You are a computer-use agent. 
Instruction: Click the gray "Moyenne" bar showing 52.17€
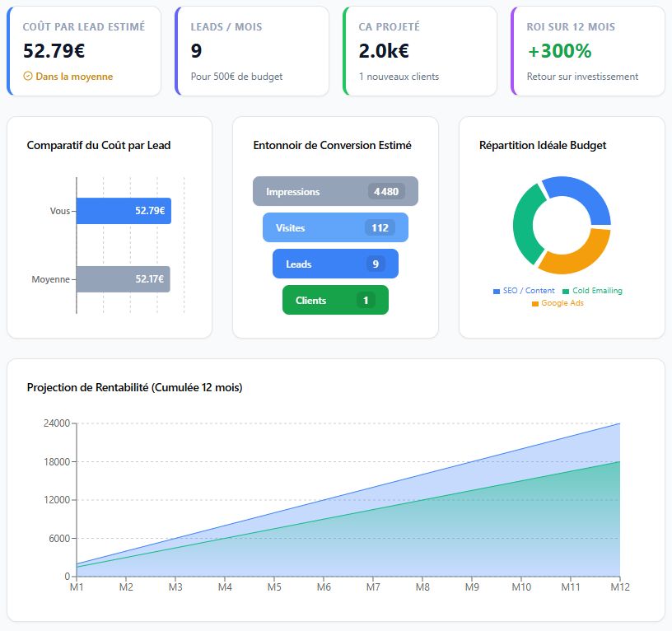click(x=123, y=279)
